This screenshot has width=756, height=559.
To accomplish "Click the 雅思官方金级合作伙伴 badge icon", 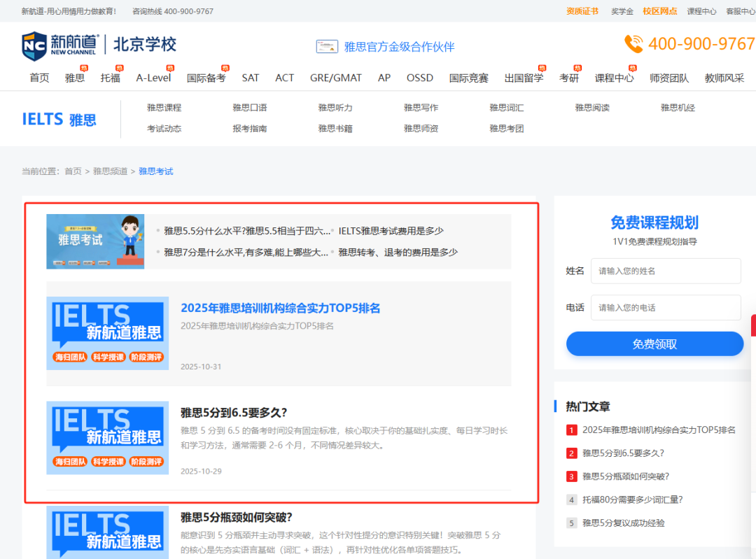I will tap(327, 45).
